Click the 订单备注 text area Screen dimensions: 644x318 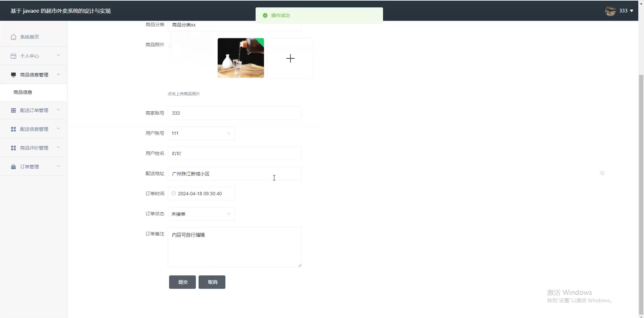pos(235,247)
